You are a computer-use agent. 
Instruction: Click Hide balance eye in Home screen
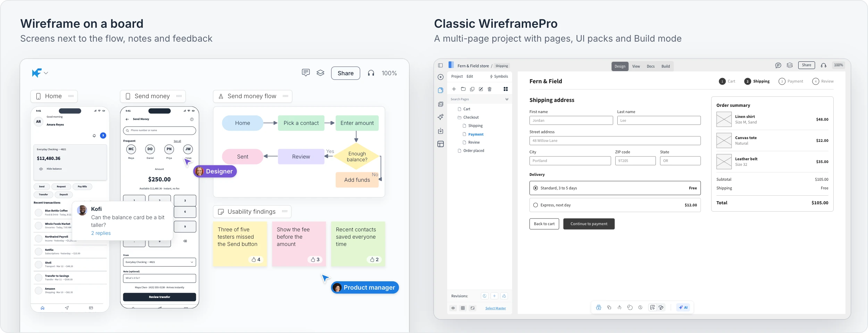41,169
